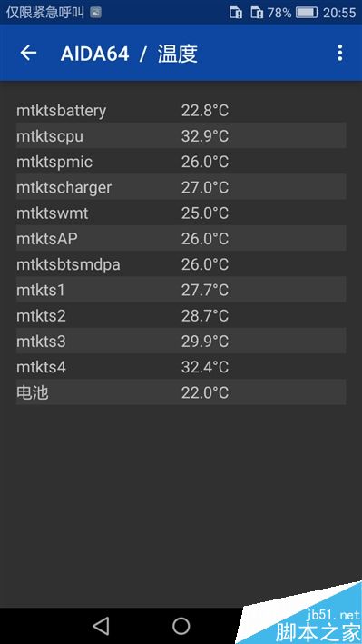Select the mtktswmt sensor row
The height and width of the screenshot is (644, 362).
181,213
